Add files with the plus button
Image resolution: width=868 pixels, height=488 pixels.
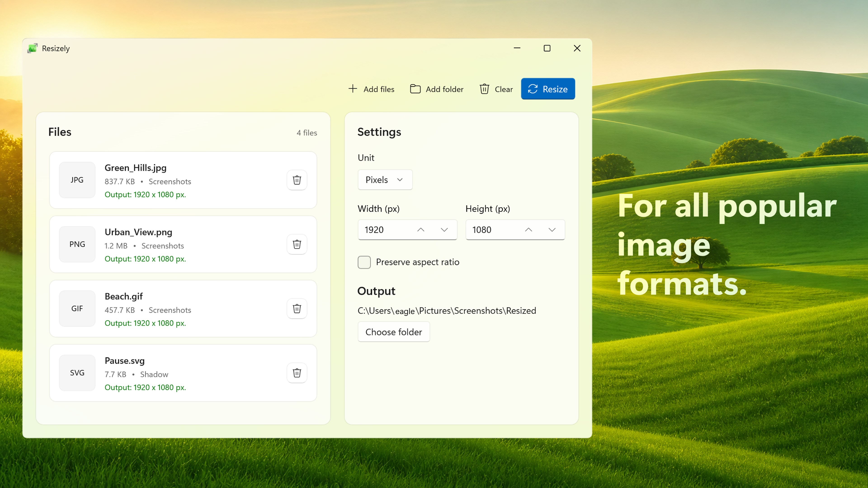pyautogui.click(x=371, y=89)
